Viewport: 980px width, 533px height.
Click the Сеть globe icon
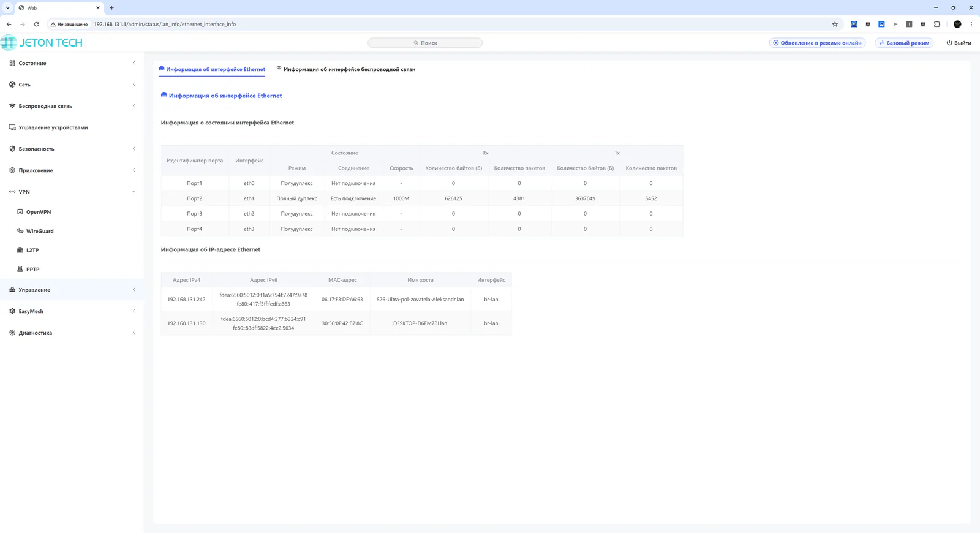click(x=12, y=85)
